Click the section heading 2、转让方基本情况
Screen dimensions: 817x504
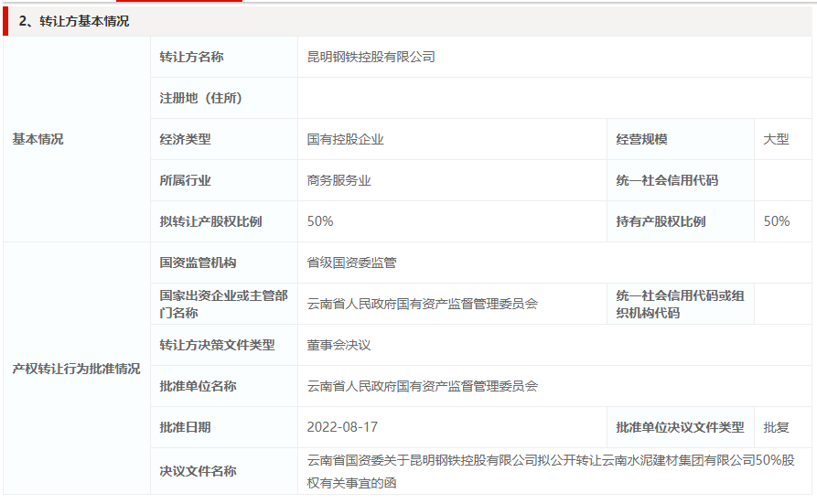click(74, 21)
